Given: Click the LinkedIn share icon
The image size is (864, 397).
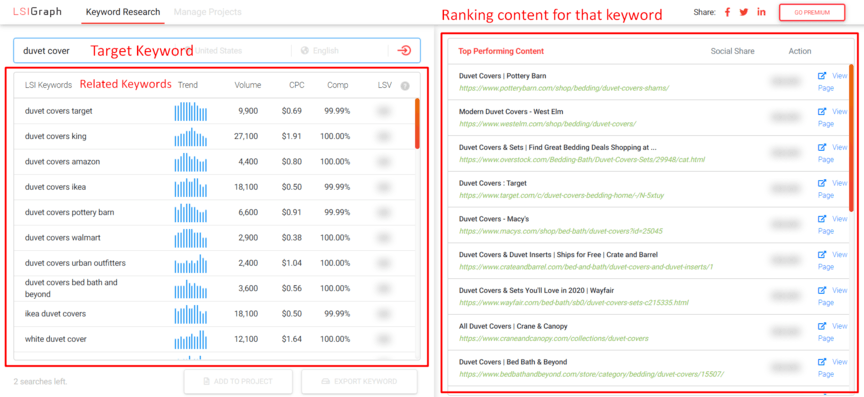Looking at the screenshot, I should pos(762,12).
